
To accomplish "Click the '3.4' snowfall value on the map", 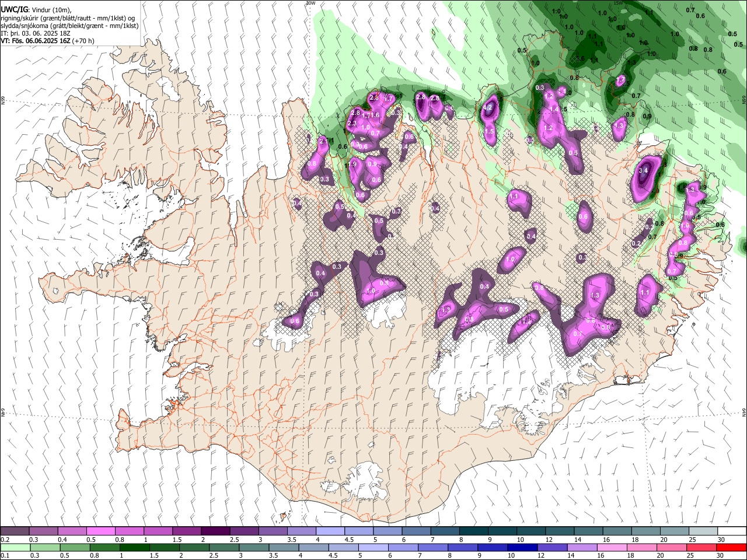I will (644, 170).
